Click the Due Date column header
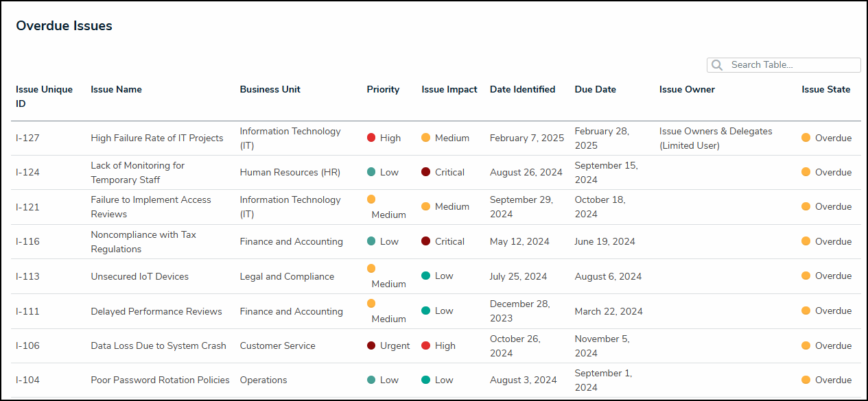 [595, 89]
